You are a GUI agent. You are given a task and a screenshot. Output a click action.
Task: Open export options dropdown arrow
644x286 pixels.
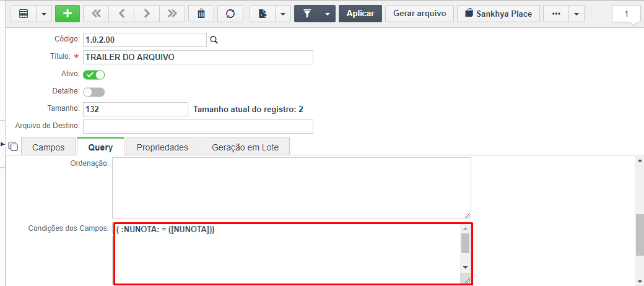click(283, 14)
